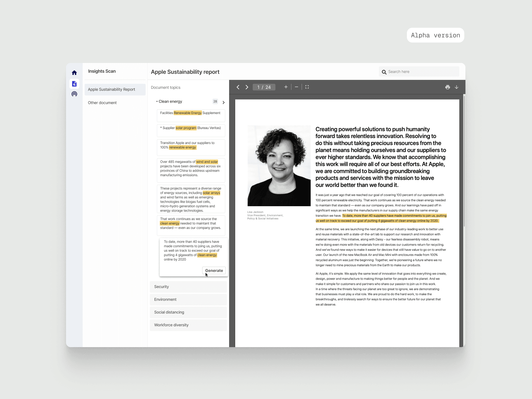Open the Supplier solar program snippet

coord(191,131)
